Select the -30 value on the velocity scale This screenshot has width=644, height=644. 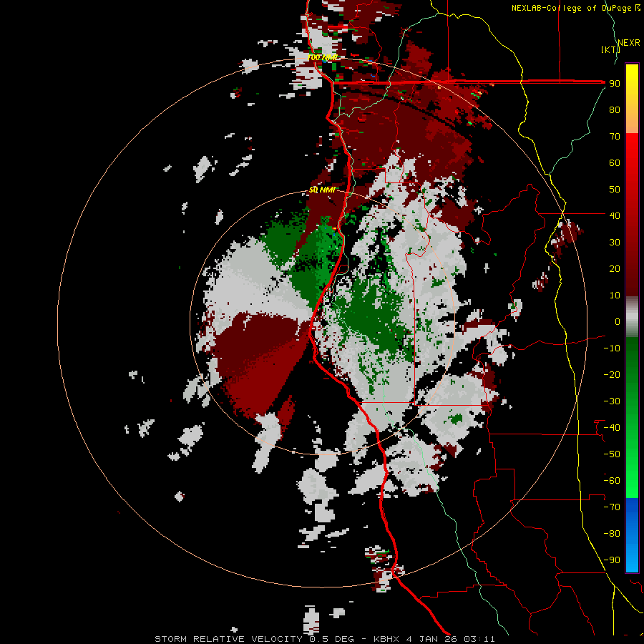tap(612, 401)
